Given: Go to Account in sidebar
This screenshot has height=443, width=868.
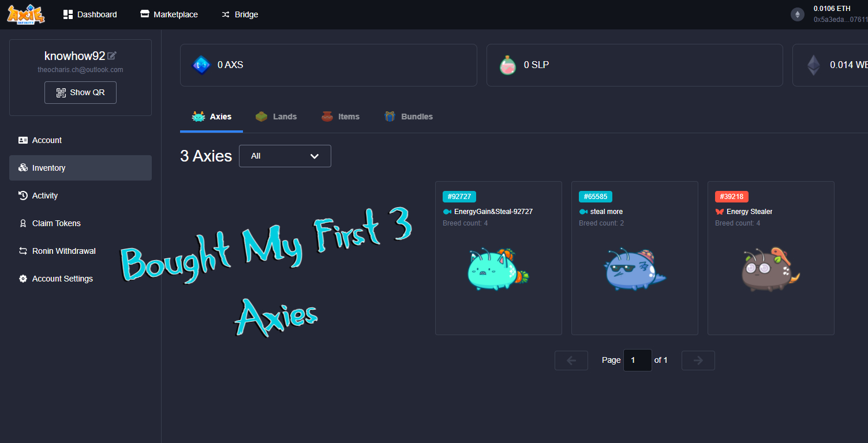Looking at the screenshot, I should pyautogui.click(x=80, y=140).
